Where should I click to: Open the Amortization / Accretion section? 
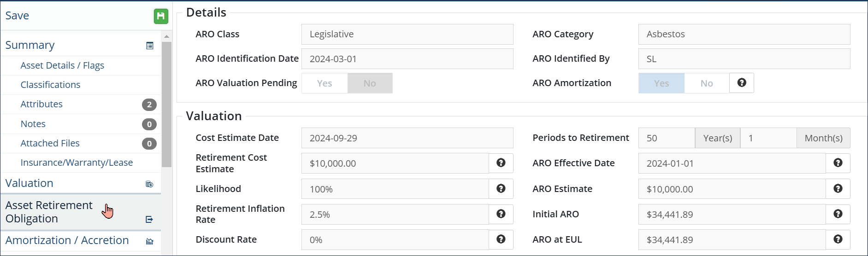pos(67,240)
